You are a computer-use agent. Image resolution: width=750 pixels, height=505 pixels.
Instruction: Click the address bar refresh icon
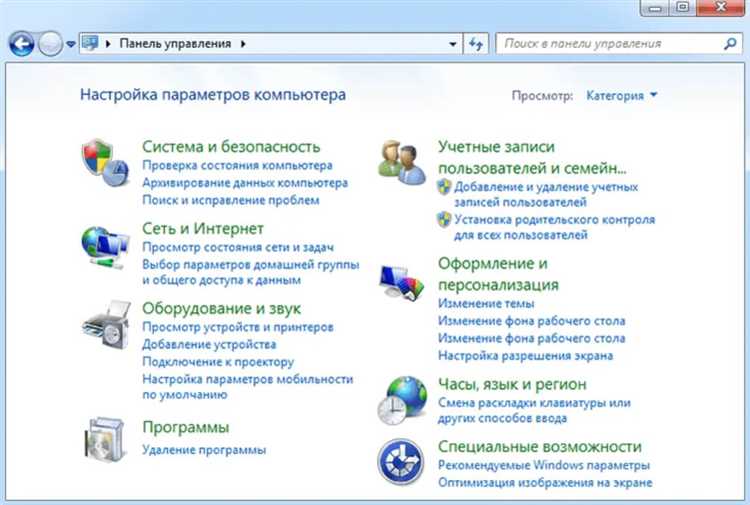(x=475, y=44)
